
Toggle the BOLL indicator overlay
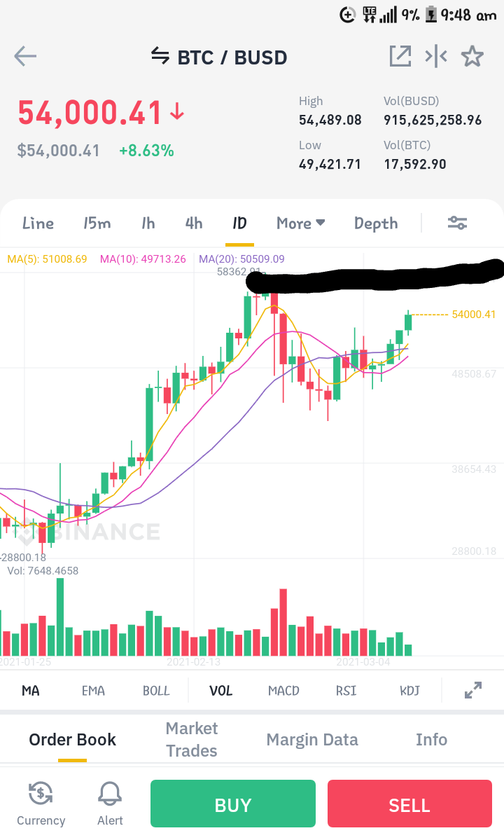155,691
